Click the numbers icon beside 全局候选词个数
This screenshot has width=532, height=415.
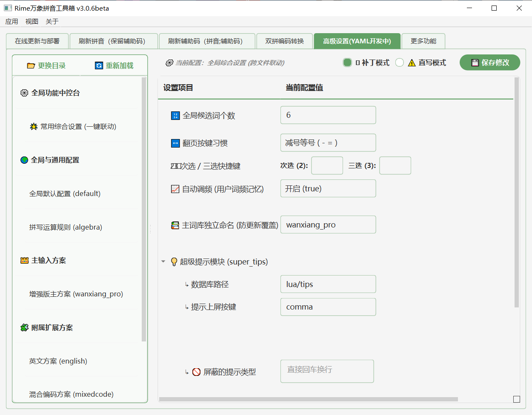point(175,116)
